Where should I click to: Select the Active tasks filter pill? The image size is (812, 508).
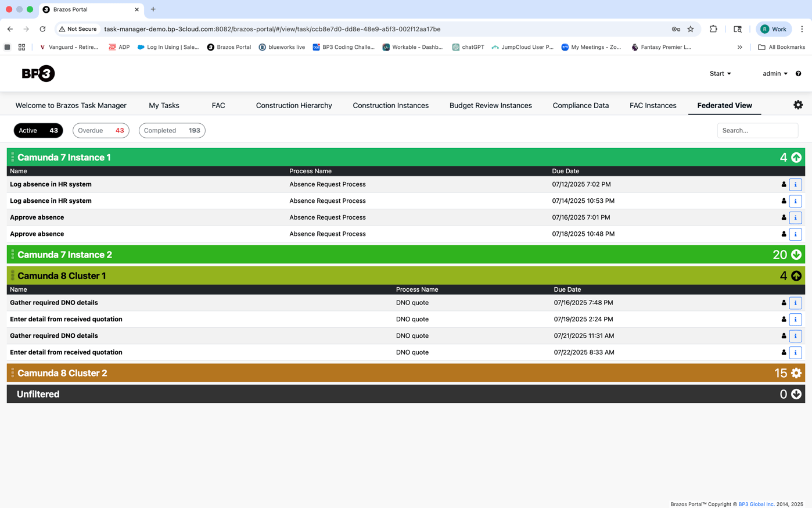[38, 130]
